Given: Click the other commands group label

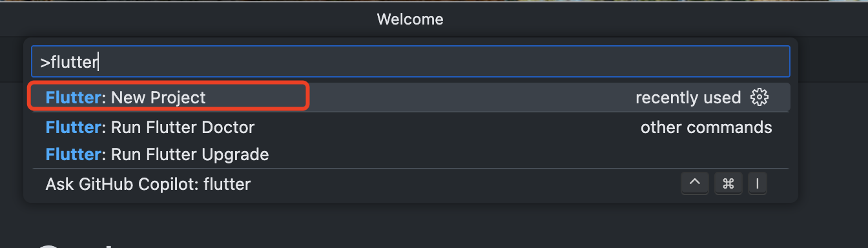Looking at the screenshot, I should tap(706, 127).
